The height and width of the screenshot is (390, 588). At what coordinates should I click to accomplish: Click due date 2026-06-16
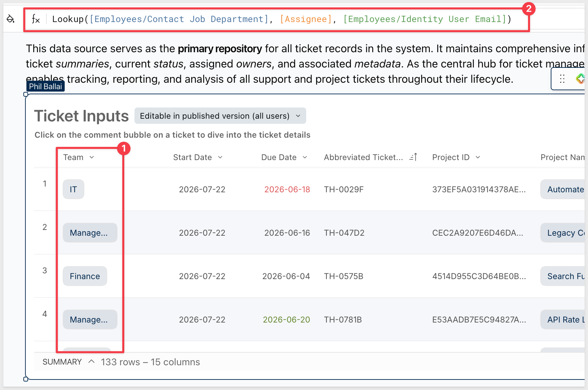click(287, 233)
